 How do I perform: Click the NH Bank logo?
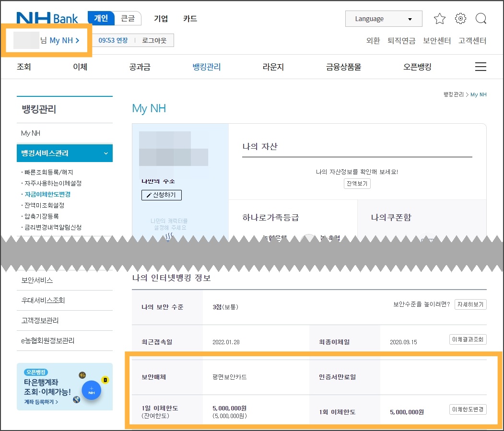click(x=47, y=18)
